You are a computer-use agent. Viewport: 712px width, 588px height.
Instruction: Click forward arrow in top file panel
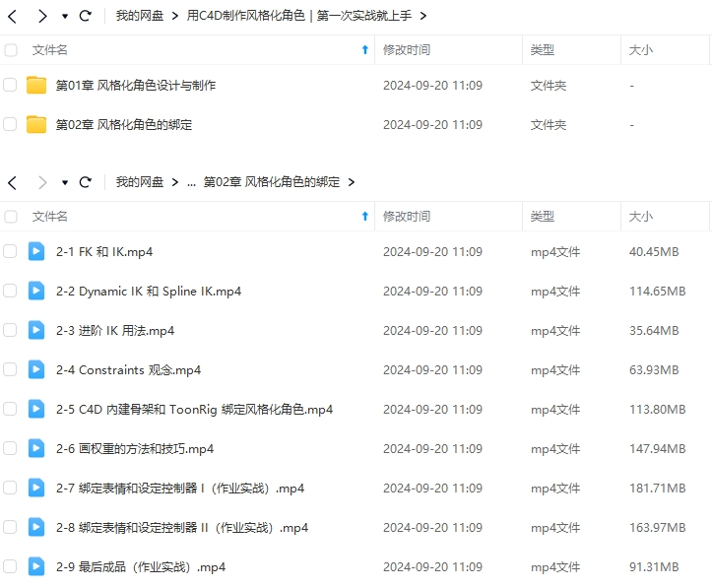tap(42, 17)
